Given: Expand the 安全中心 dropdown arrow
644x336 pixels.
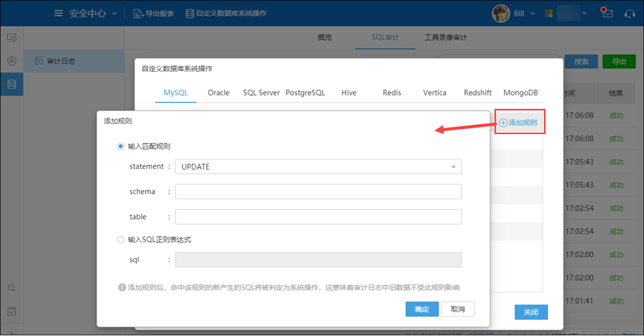Looking at the screenshot, I should [x=114, y=13].
